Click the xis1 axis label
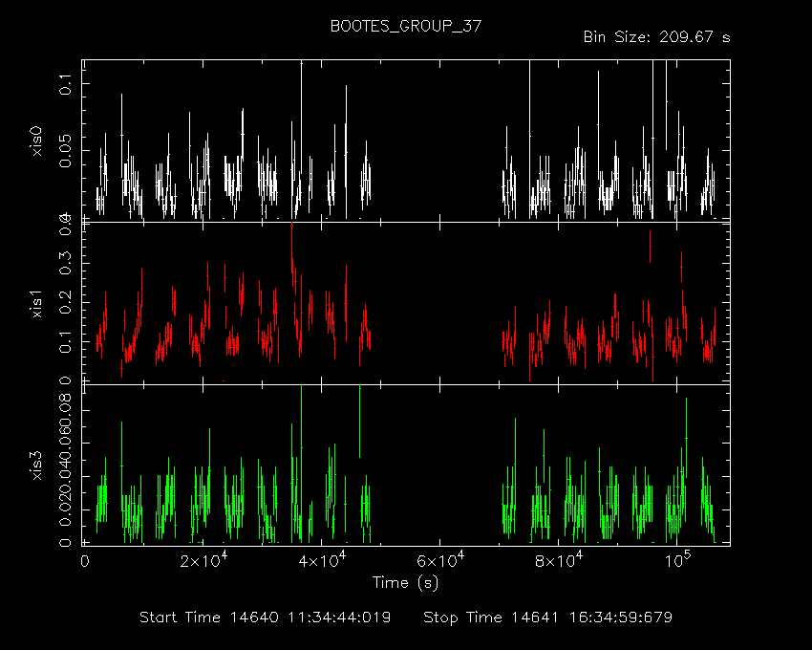Image resolution: width=812 pixels, height=650 pixels. coord(36,303)
